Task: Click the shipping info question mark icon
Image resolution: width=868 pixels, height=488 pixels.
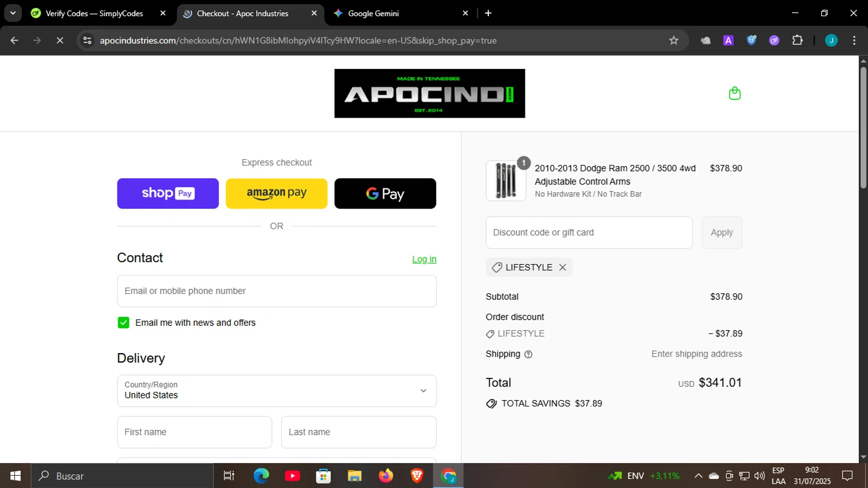Action: [x=528, y=354]
